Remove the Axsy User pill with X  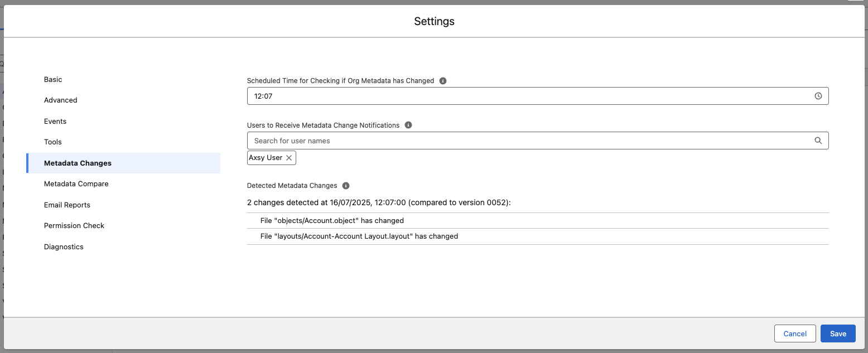pos(289,158)
